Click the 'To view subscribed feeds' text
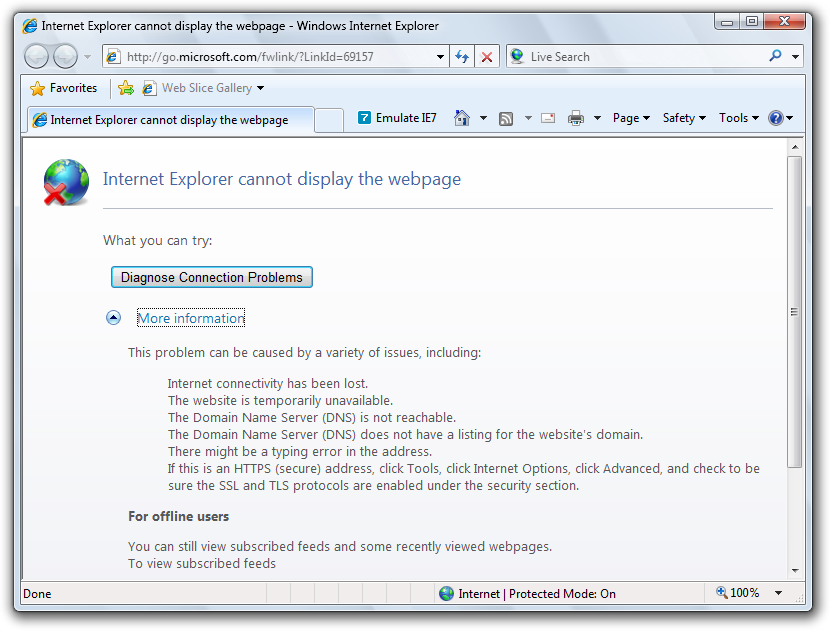Viewport: 832px width, 632px height. pos(202,564)
